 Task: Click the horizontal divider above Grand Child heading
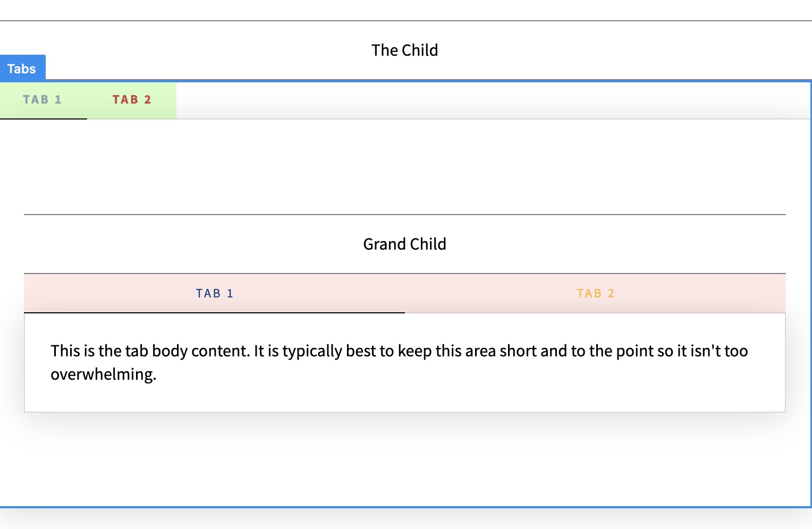pyautogui.click(x=405, y=215)
